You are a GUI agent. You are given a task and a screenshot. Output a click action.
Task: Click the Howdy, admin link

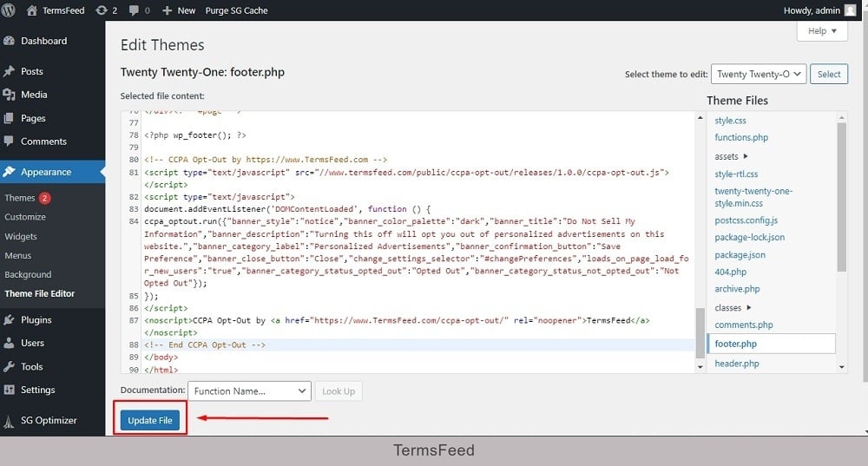(812, 10)
